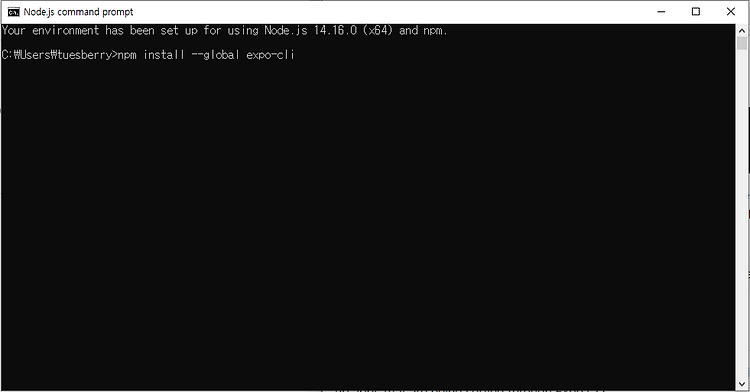
Task: Place cursor at end of expo-cli command
Action: point(296,55)
